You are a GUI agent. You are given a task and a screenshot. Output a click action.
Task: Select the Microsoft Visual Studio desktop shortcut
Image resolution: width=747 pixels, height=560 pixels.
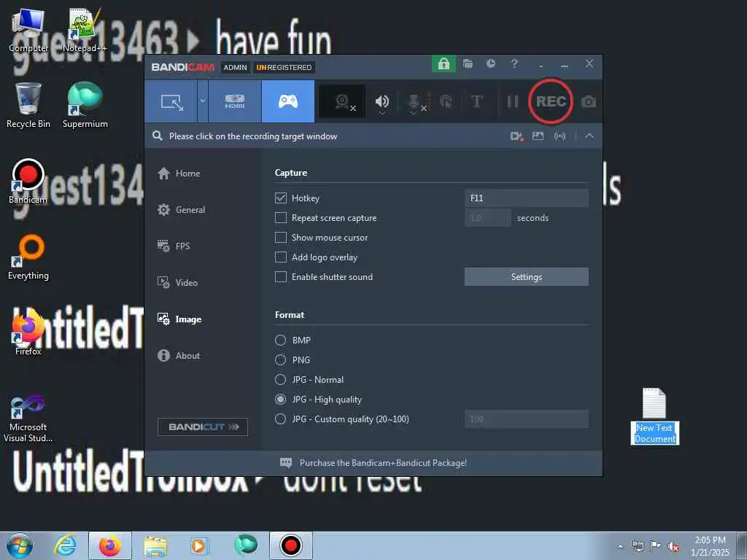tap(28, 419)
